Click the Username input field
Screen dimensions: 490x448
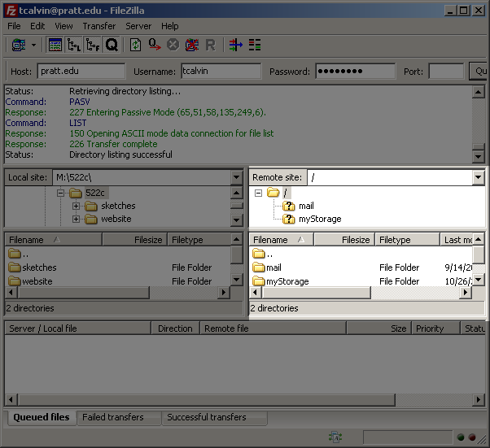[221, 72]
